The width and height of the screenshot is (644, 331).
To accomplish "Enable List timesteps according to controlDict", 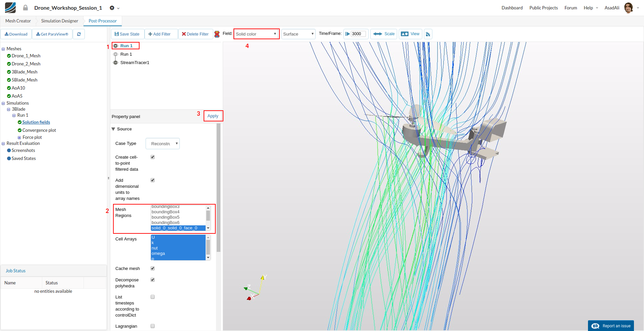I will (153, 297).
